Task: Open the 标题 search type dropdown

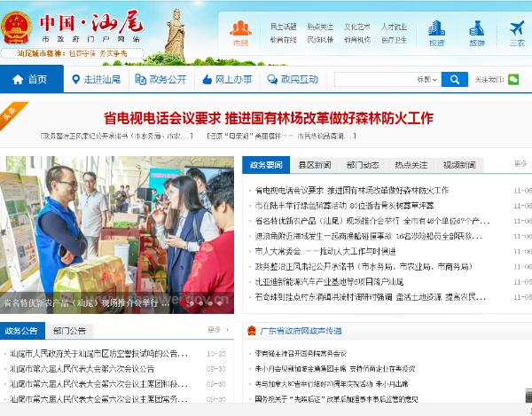Action: pos(426,80)
